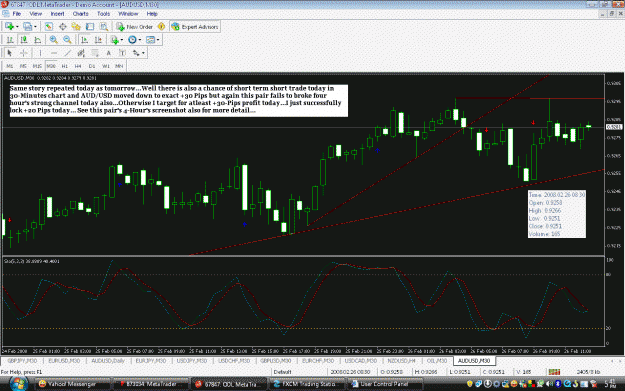Screen dimensions: 625x391
Task: Open Yahoo! Messenger from the taskbar
Action: click(x=73, y=384)
